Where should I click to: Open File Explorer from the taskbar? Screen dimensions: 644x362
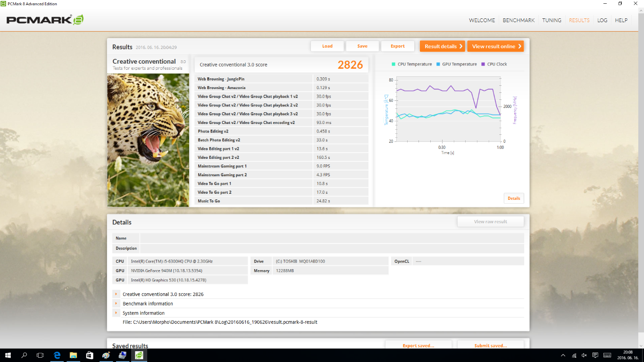tap(74, 355)
